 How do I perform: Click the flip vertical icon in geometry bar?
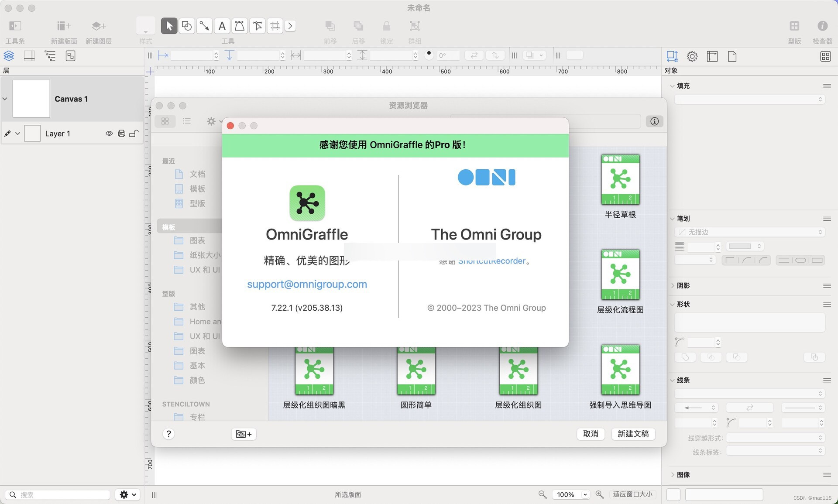(495, 55)
